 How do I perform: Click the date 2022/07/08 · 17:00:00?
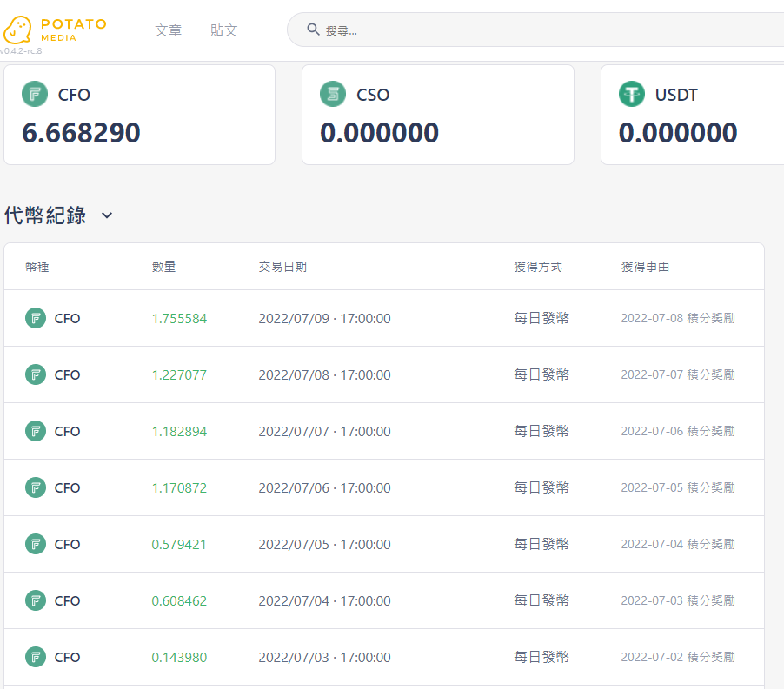pyautogui.click(x=324, y=375)
